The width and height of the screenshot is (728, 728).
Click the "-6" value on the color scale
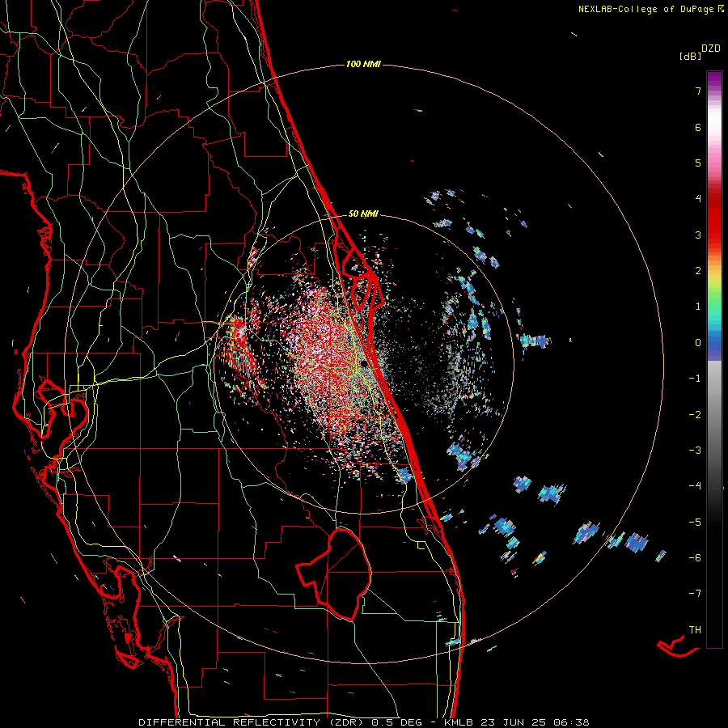tap(695, 558)
